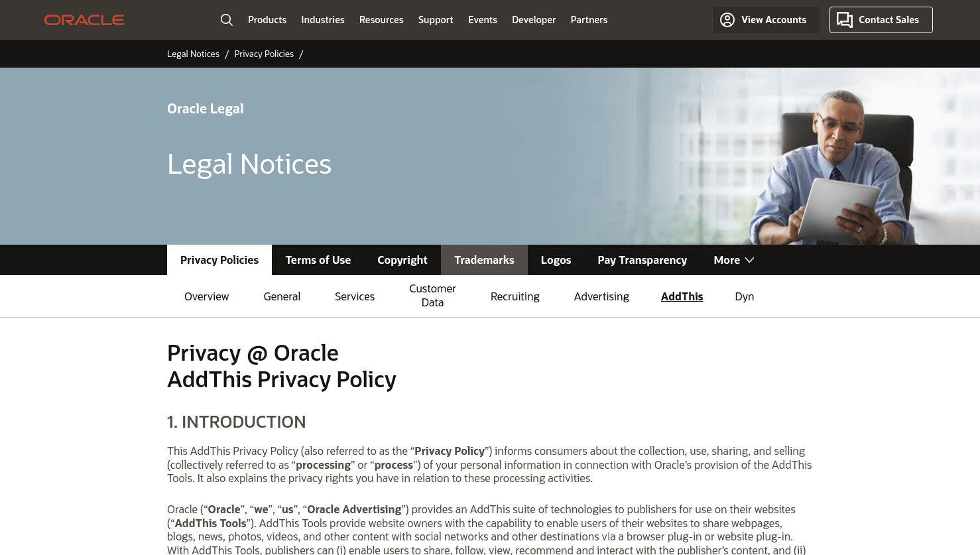Select the Logos tab
The height and width of the screenshot is (555, 980).
(x=556, y=260)
